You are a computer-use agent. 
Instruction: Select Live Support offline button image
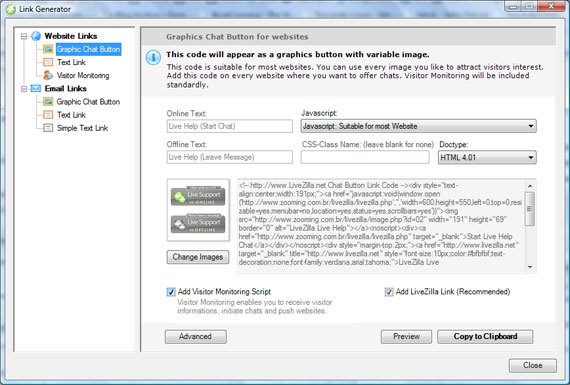coord(198,223)
